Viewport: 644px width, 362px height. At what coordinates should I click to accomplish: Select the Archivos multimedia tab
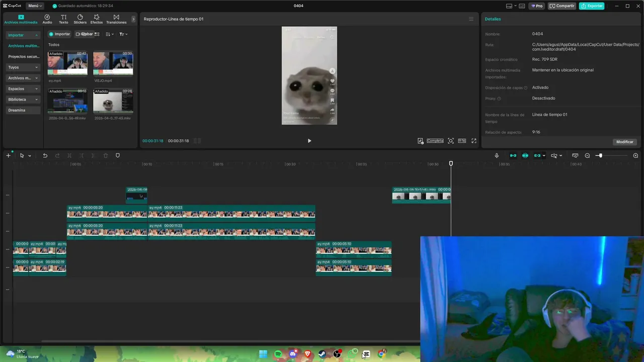21,19
